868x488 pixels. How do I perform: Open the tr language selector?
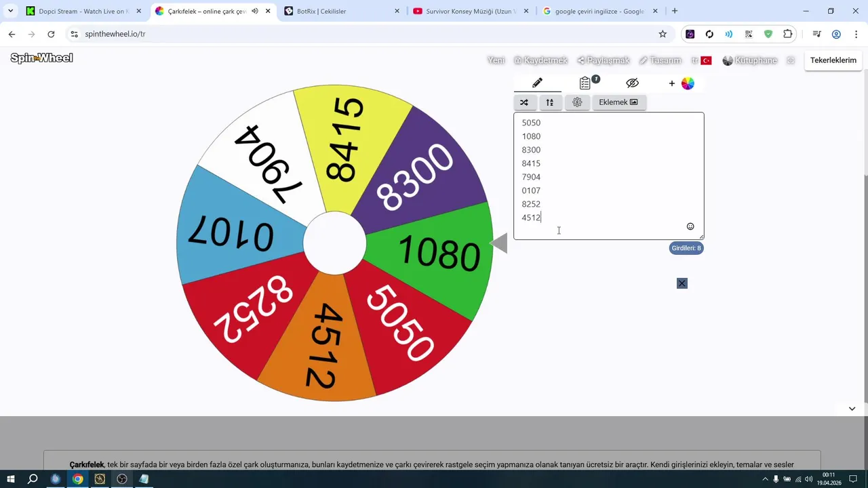click(x=701, y=60)
